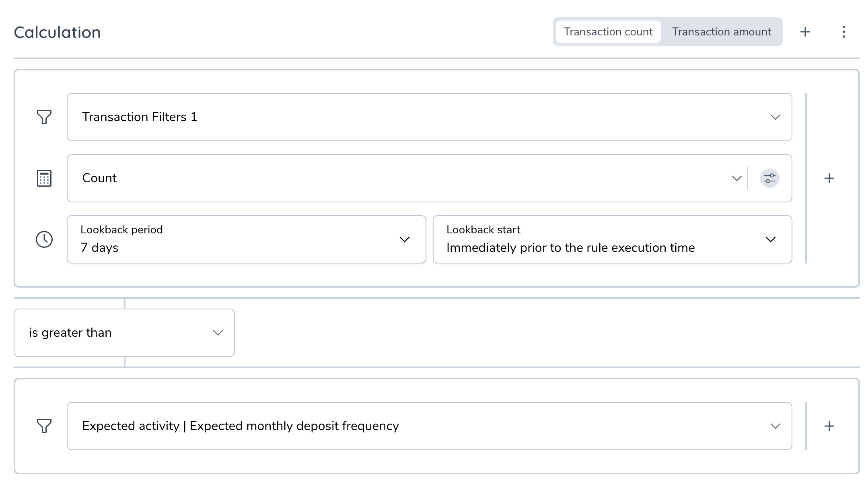Change the "is greater than" comparison operator
The width and height of the screenshot is (868, 490).
[x=124, y=333]
